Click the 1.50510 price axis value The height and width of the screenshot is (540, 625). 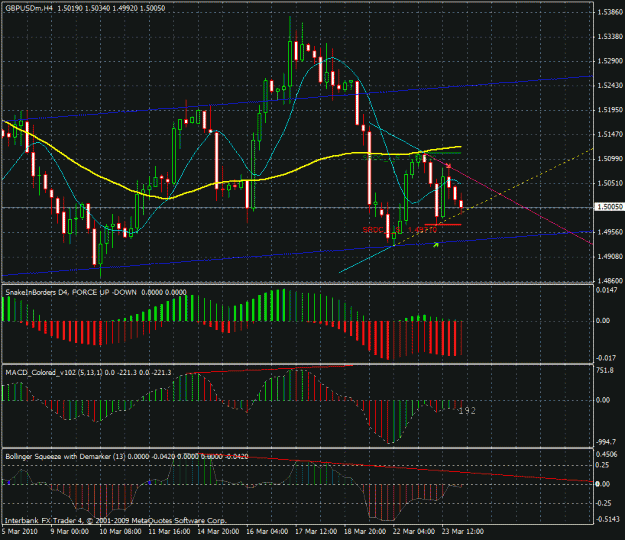point(610,183)
